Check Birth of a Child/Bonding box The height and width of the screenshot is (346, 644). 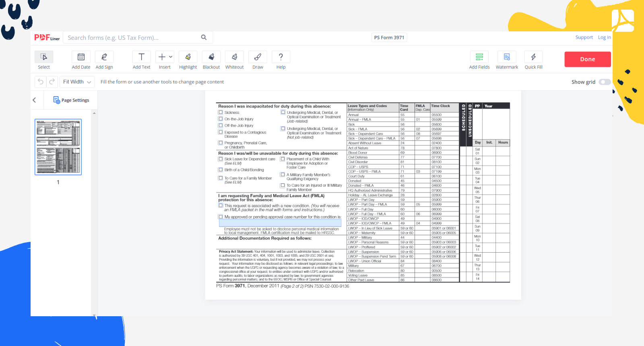(221, 170)
